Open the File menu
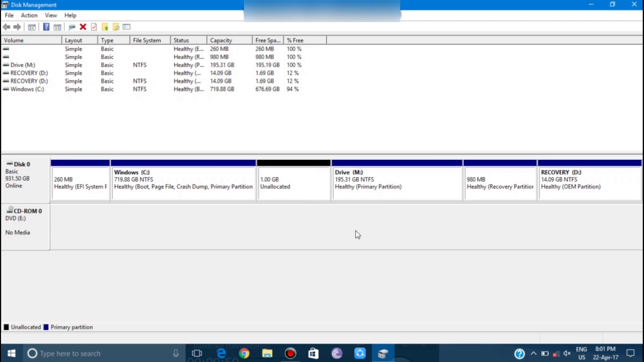Image resolution: width=644 pixels, height=362 pixels. (9, 16)
